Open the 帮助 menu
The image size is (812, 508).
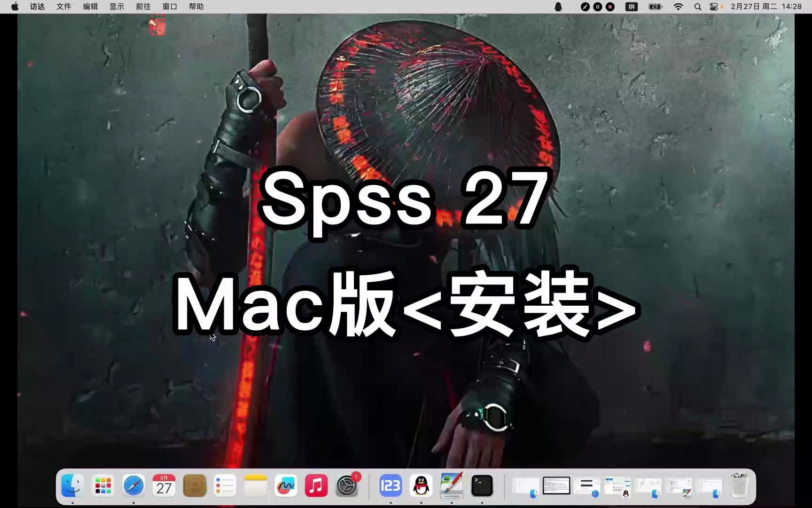[x=196, y=7]
